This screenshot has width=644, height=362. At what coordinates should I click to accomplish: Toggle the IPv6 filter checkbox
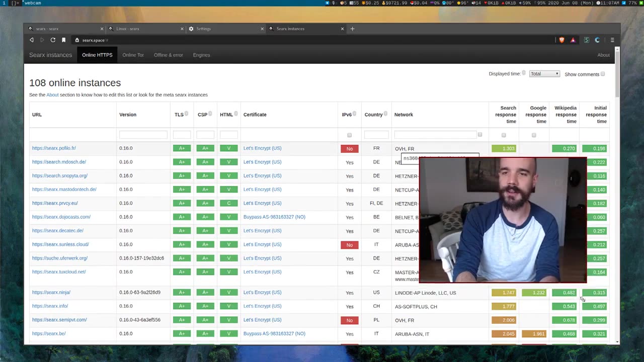coord(349,135)
